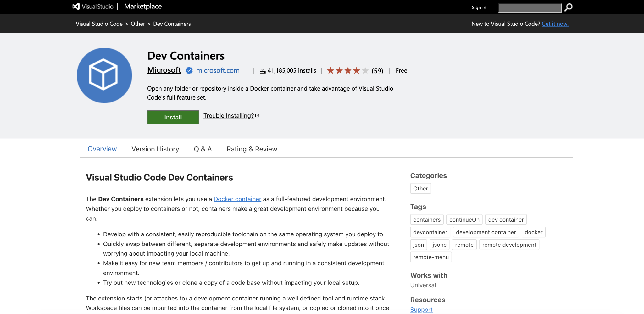Select the jsonc tag
This screenshot has height=314, width=644.
[439, 245]
